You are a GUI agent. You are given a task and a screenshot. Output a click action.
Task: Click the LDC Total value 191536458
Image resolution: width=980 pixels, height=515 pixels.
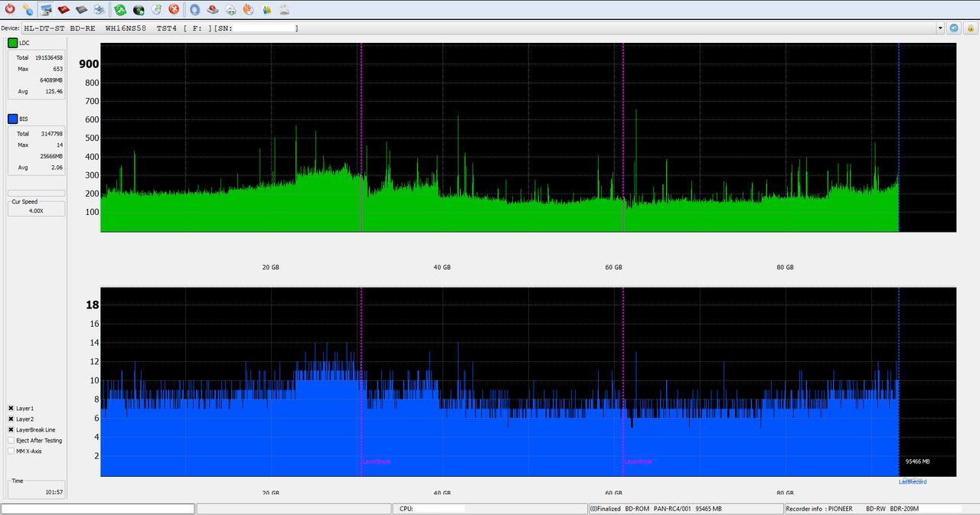tap(49, 57)
